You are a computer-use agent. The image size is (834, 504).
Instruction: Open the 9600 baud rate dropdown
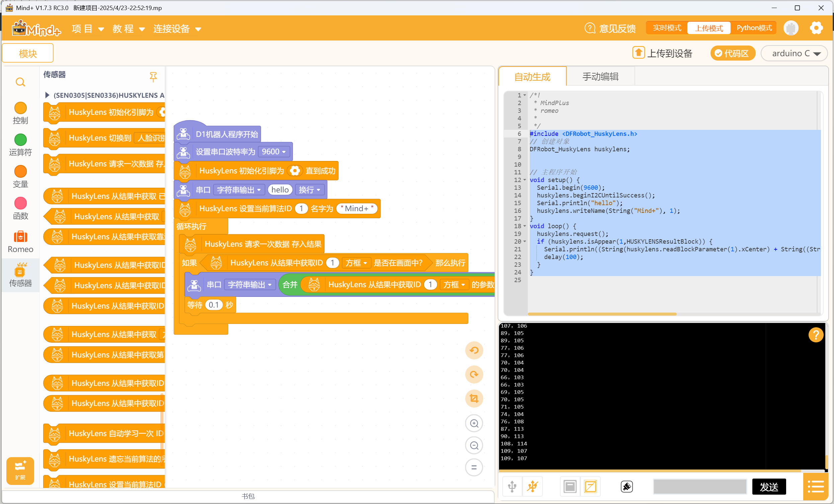tap(273, 152)
